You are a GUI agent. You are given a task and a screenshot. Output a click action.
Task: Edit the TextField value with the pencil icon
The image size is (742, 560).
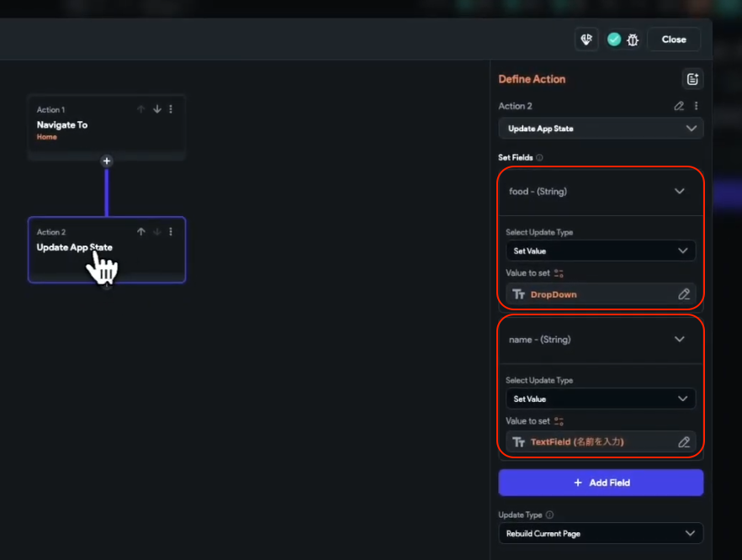[684, 442]
